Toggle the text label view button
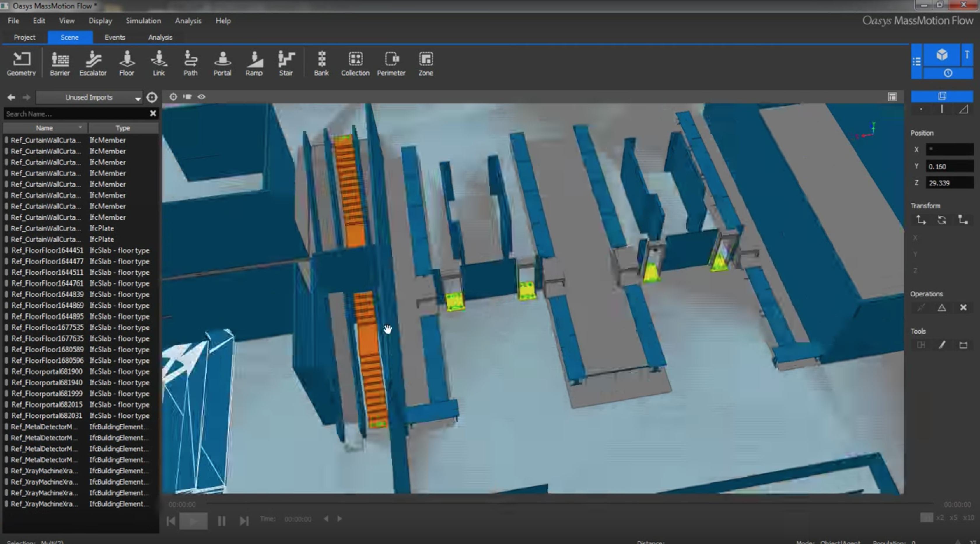Viewport: 980px width, 544px height. [967, 55]
